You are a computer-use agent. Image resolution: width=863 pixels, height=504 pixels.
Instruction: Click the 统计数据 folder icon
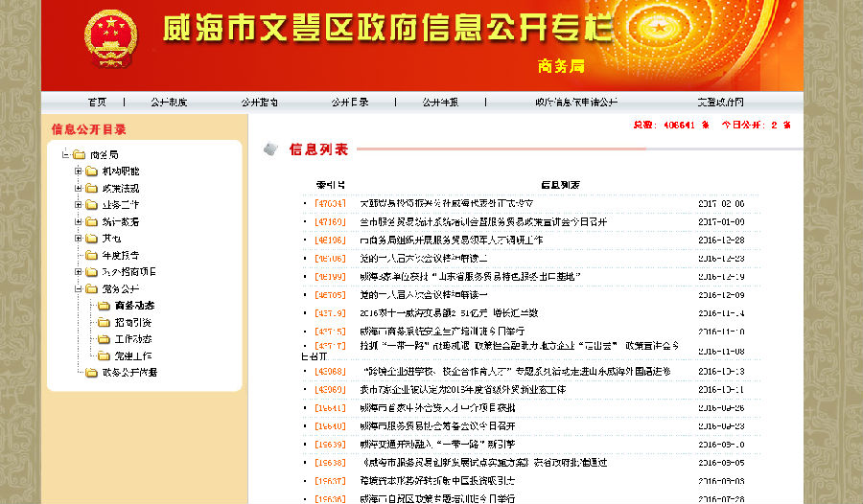point(92,221)
